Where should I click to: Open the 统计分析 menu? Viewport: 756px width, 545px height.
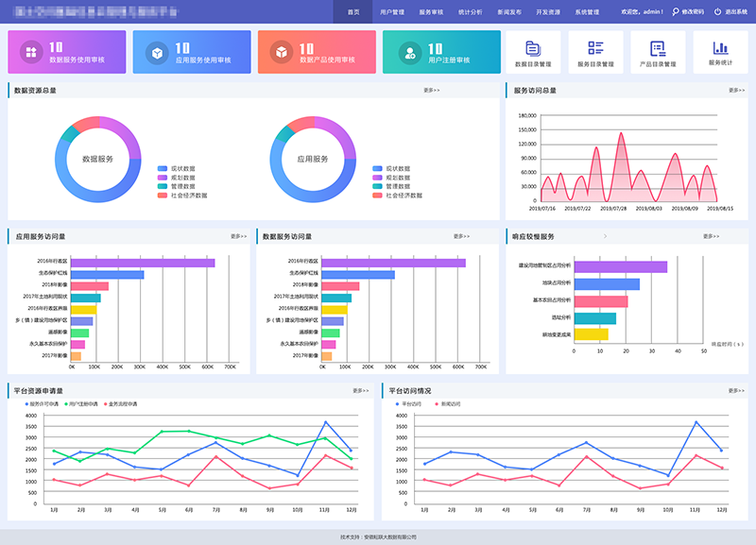[x=470, y=12]
